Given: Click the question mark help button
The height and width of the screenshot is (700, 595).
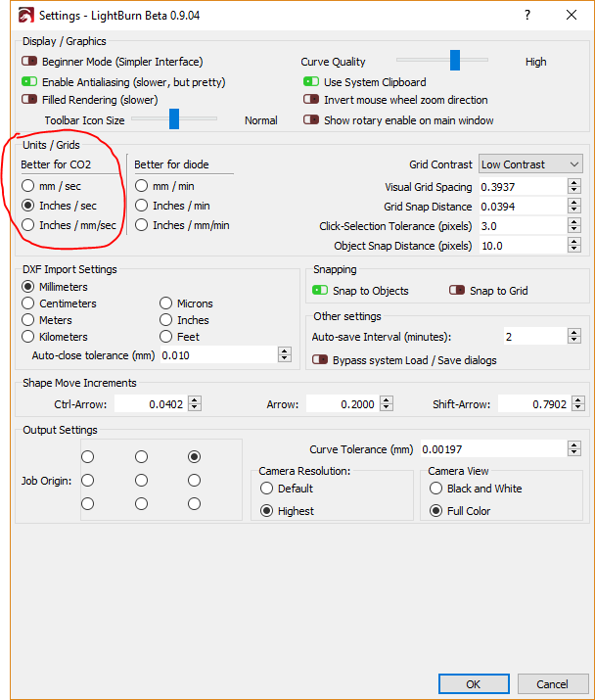Looking at the screenshot, I should click(x=527, y=15).
